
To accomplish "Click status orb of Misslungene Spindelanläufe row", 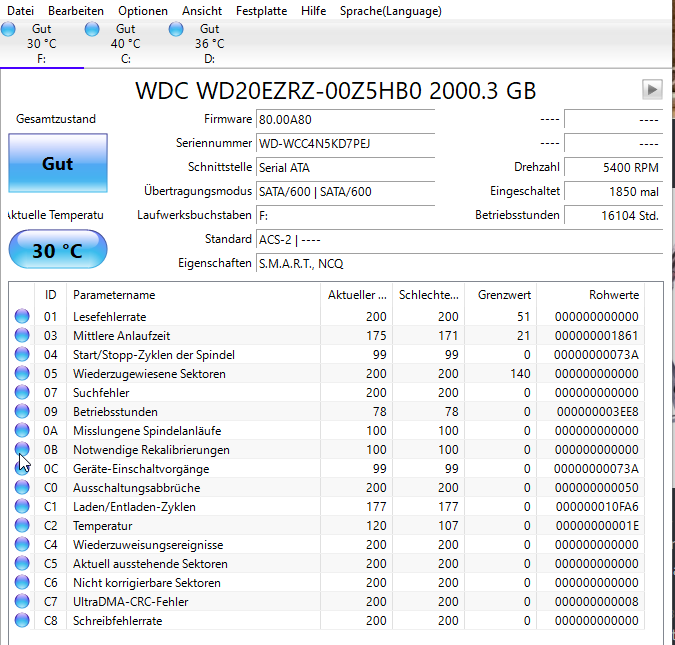I will click(x=22, y=430).
